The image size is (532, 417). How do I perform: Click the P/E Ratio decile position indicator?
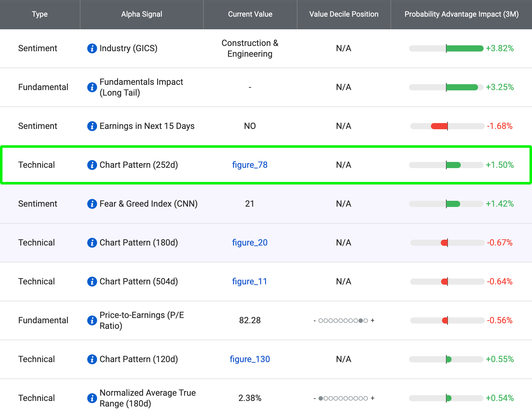[343, 321]
